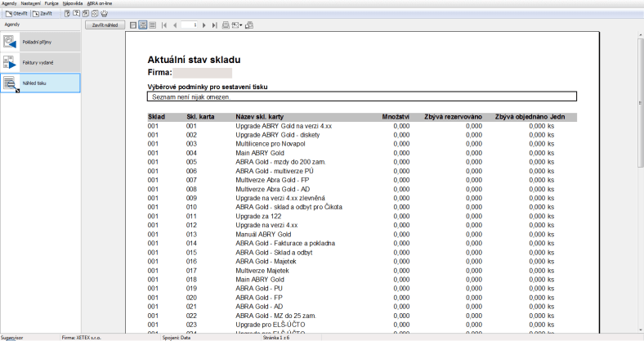Viewport: 644px width, 341px height.
Task: Click the third document toolbar icon
Action: [86, 14]
